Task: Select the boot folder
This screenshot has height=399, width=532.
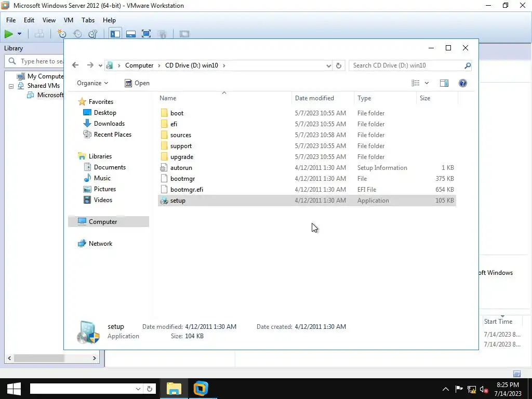Action: pyautogui.click(x=307, y=113)
